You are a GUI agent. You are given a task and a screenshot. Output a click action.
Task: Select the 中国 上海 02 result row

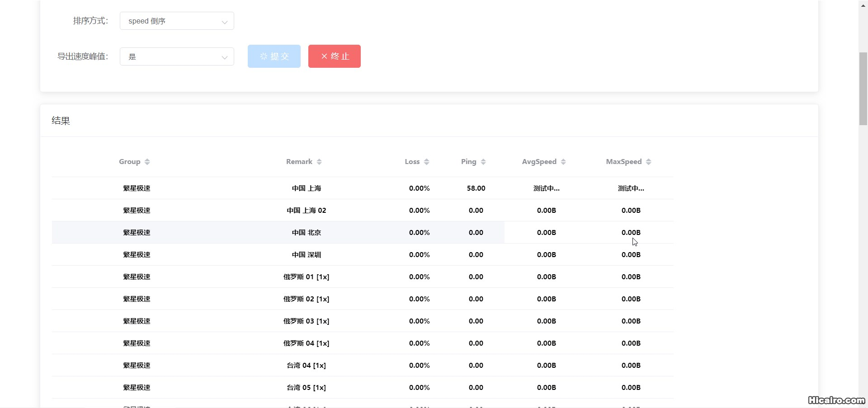point(306,211)
